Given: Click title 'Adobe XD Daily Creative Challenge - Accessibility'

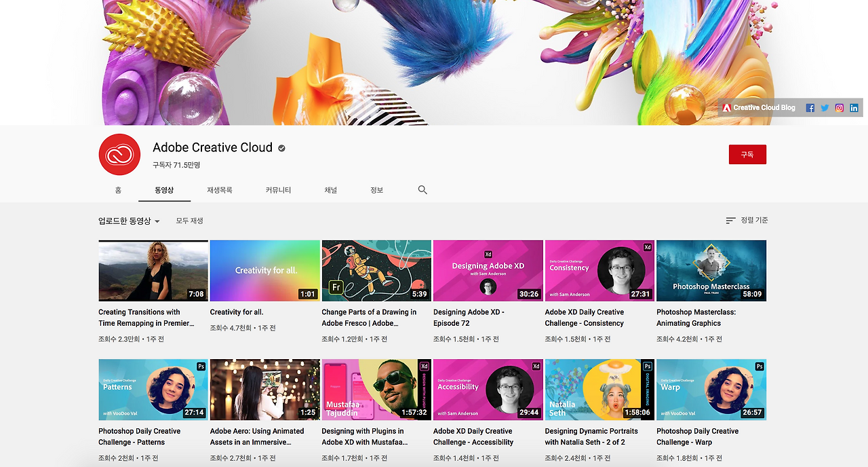Looking at the screenshot, I should coord(473,436).
